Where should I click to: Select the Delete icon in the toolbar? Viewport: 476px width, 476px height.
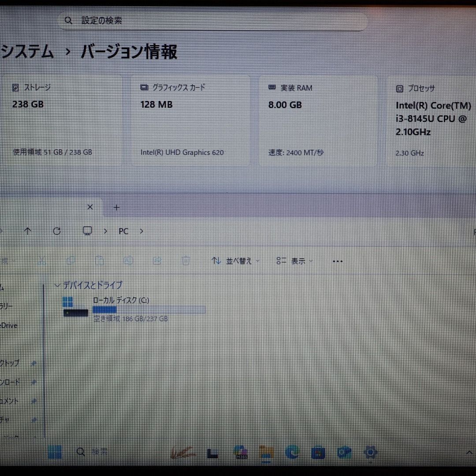click(x=186, y=260)
